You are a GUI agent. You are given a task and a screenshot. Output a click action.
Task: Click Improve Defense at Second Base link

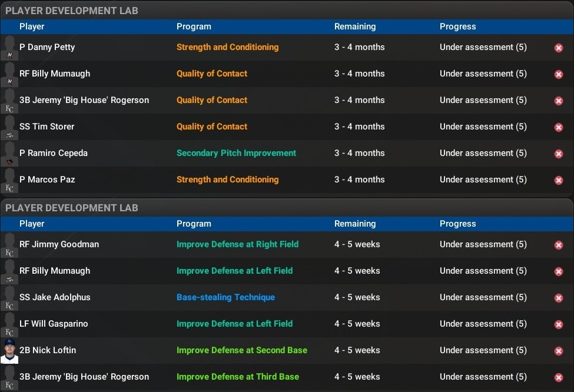tap(241, 350)
